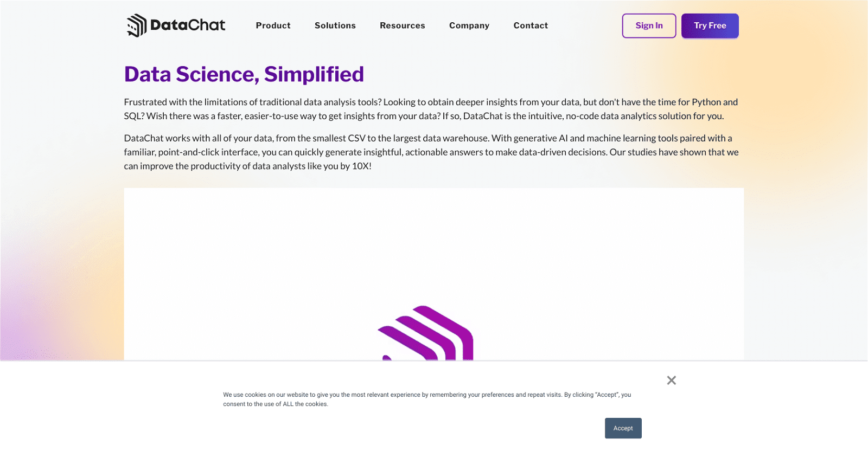Go to the Contact page
The height and width of the screenshot is (452, 868).
[531, 25]
